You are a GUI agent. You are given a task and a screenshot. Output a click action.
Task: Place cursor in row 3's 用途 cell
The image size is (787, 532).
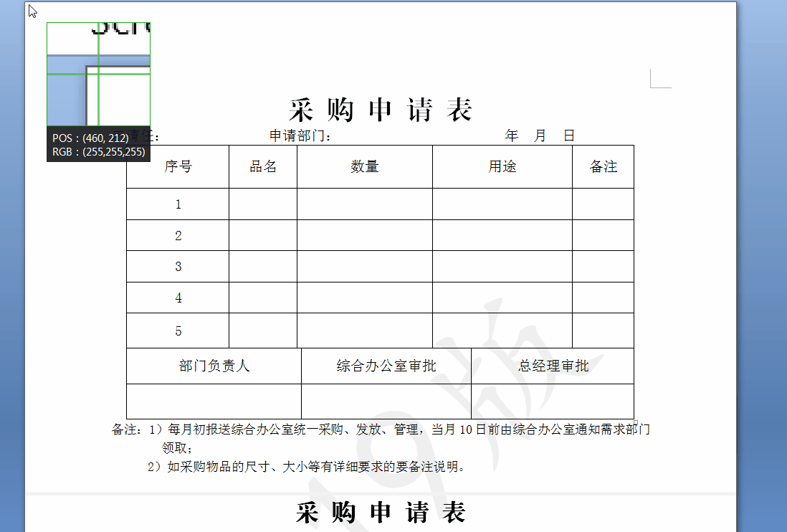tap(502, 267)
